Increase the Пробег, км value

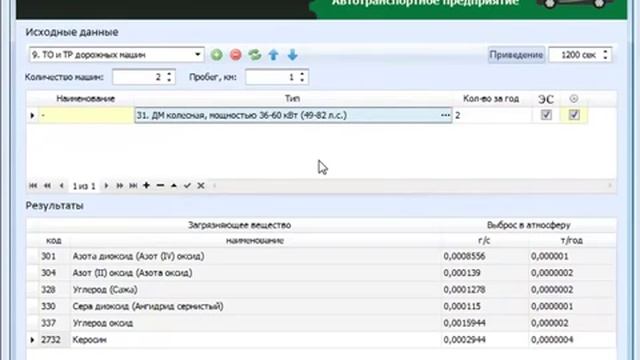(x=302, y=73)
